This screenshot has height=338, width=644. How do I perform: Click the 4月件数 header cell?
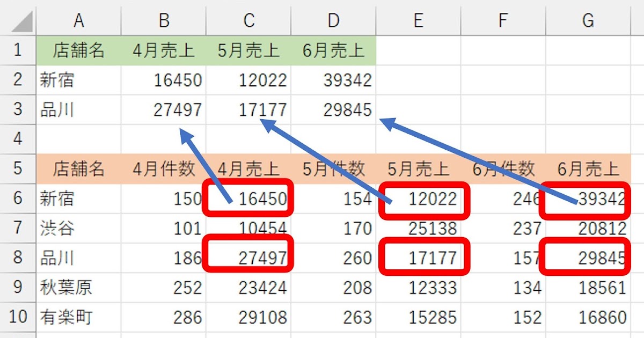coord(164,169)
